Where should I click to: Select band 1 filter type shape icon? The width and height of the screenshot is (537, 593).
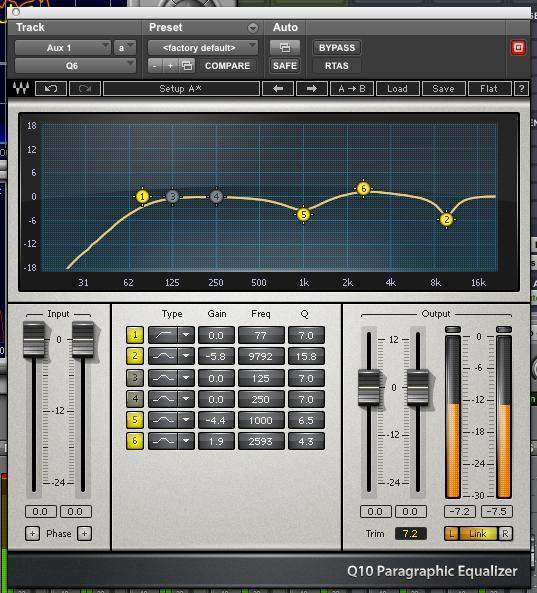163,335
